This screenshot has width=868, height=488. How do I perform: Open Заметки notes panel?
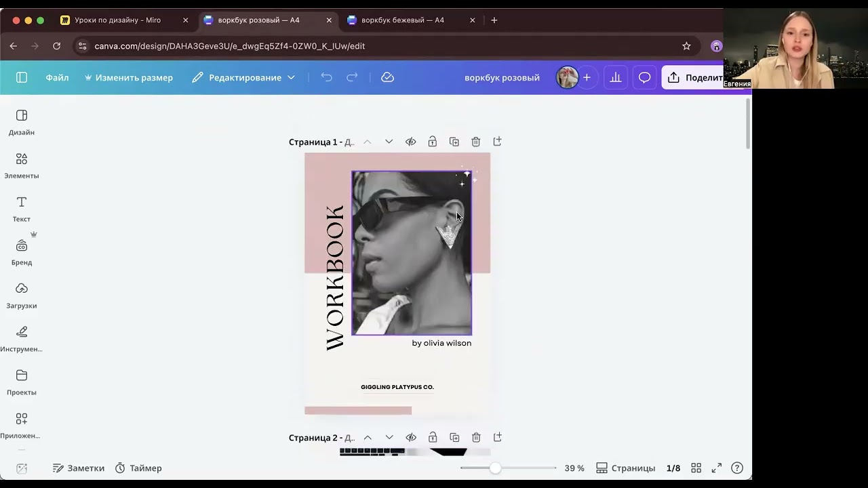(x=79, y=468)
